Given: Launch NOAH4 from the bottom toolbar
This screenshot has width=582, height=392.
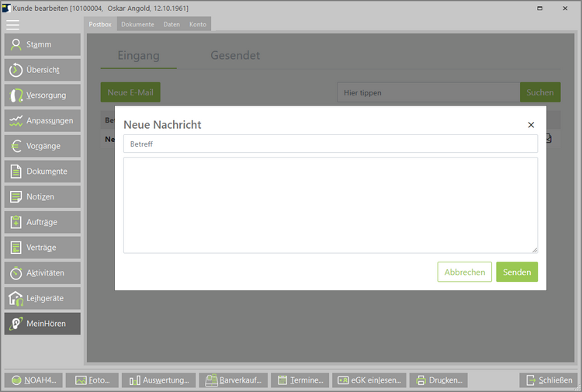Looking at the screenshot, I should tap(33, 380).
